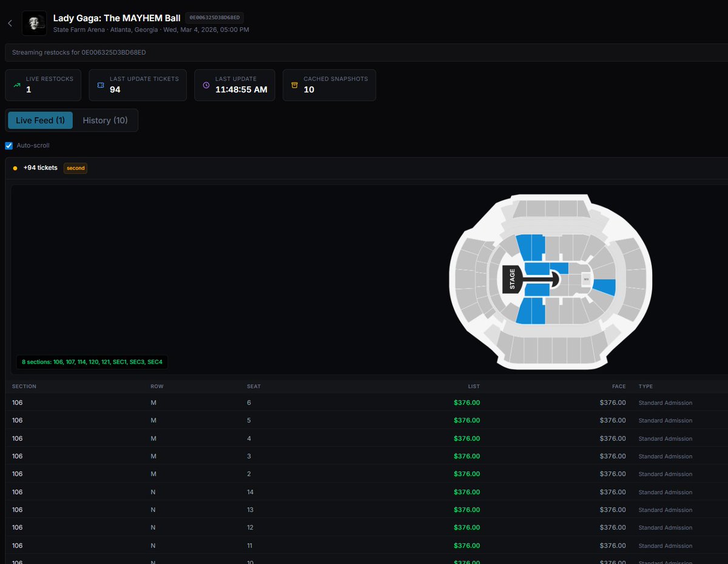This screenshot has height=564, width=728.
Task: Click the orange 'second' badge
Action: [76, 168]
